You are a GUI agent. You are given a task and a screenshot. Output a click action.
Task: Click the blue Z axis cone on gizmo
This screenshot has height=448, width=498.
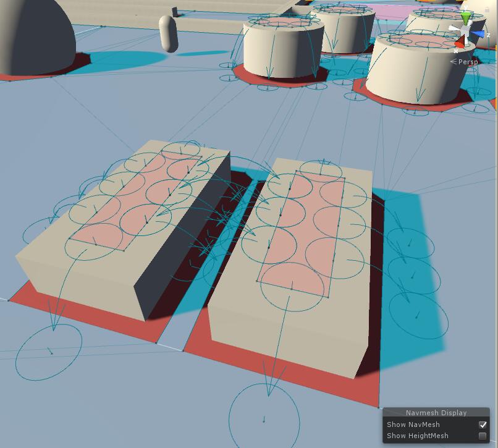coord(478,34)
